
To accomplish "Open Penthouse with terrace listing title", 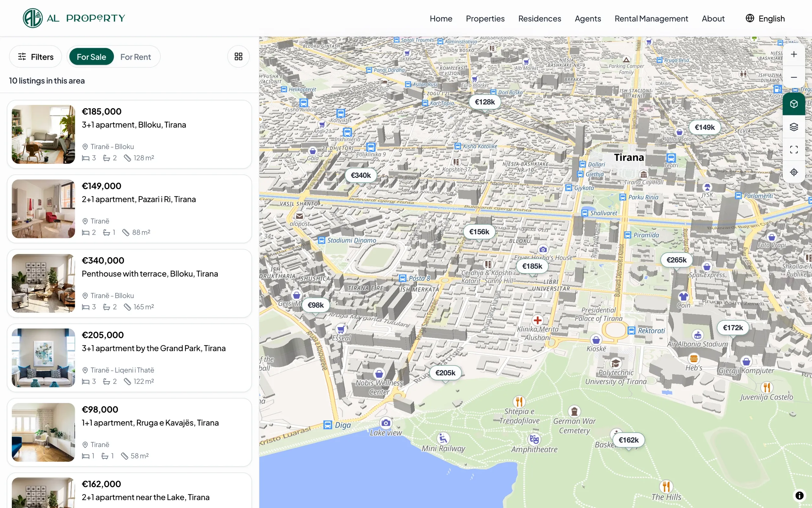I will [150, 274].
